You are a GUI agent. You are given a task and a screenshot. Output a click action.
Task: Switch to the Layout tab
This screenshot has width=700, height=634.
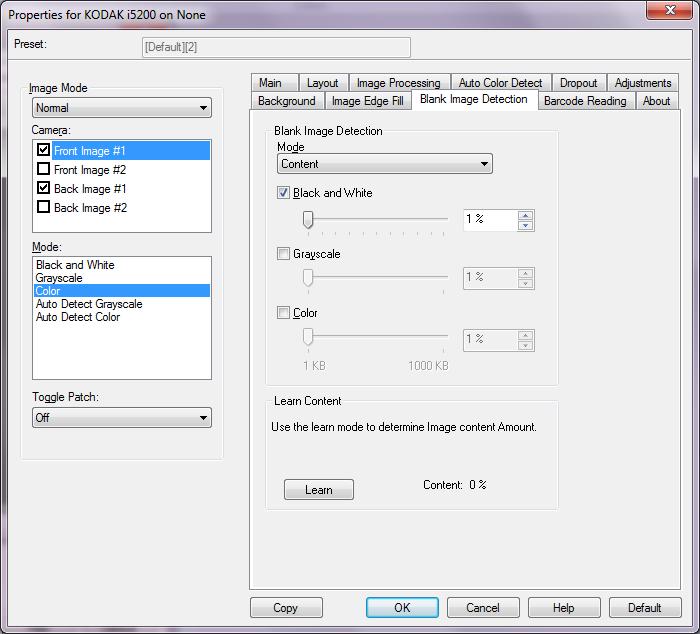point(322,83)
